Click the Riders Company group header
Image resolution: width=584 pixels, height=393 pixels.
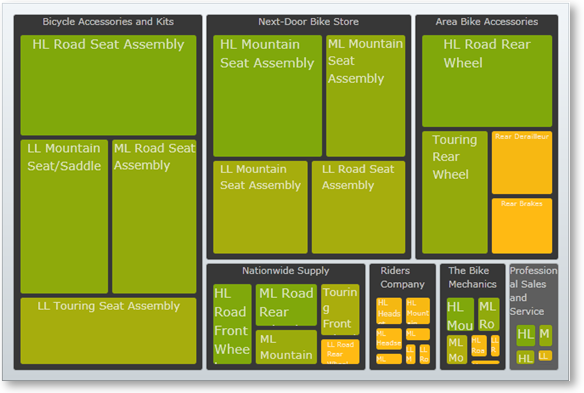tap(402, 277)
